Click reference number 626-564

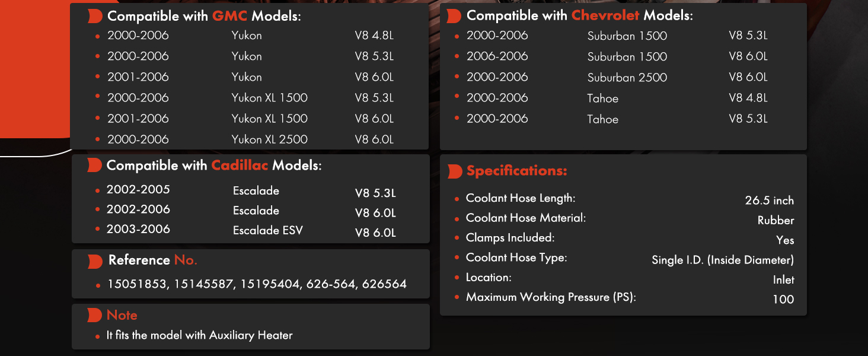point(331,284)
